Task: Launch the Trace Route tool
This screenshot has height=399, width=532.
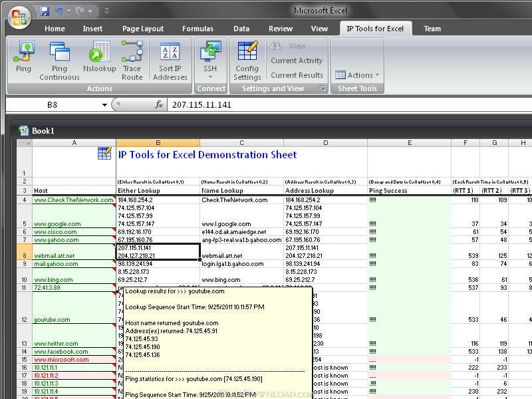Action: point(132,61)
